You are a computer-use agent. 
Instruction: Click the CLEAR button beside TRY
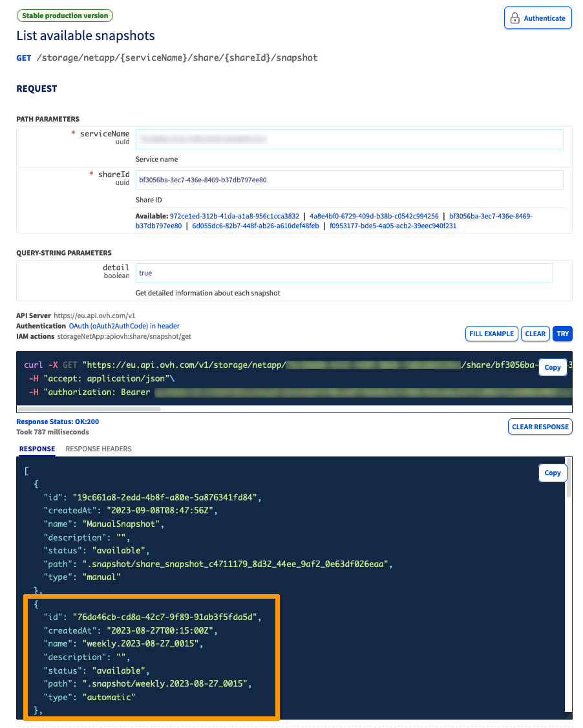pos(535,334)
